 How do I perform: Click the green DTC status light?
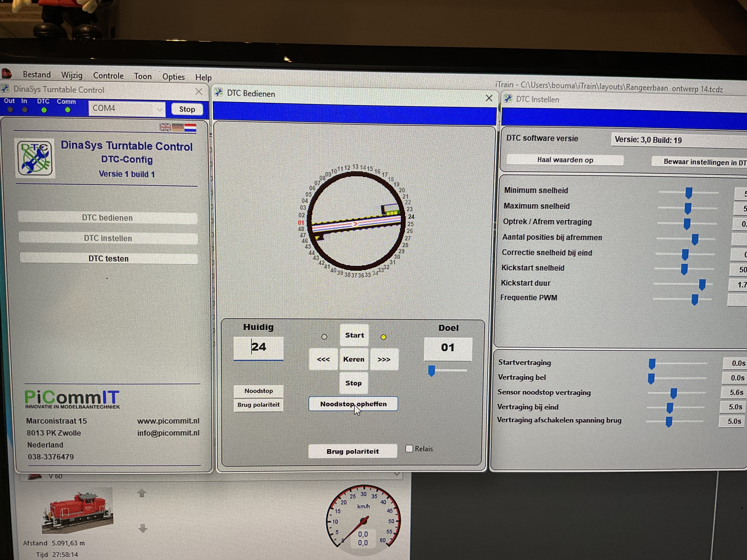click(44, 110)
